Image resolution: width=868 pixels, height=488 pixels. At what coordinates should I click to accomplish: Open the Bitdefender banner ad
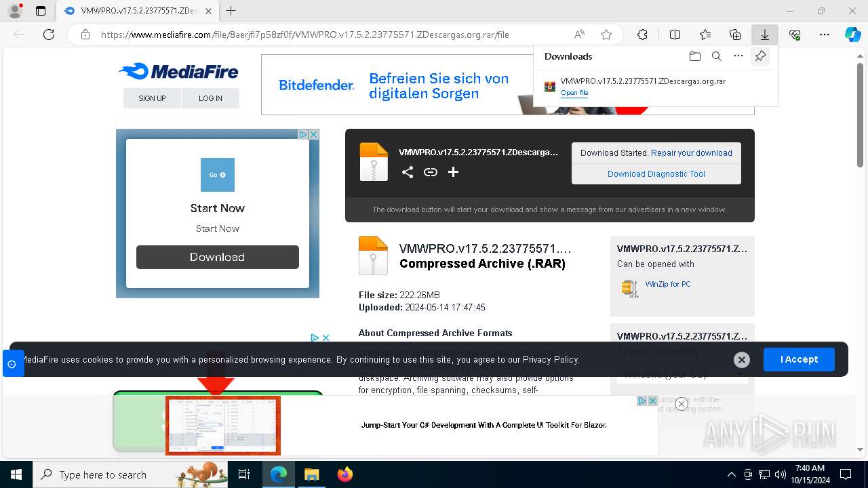point(397,85)
